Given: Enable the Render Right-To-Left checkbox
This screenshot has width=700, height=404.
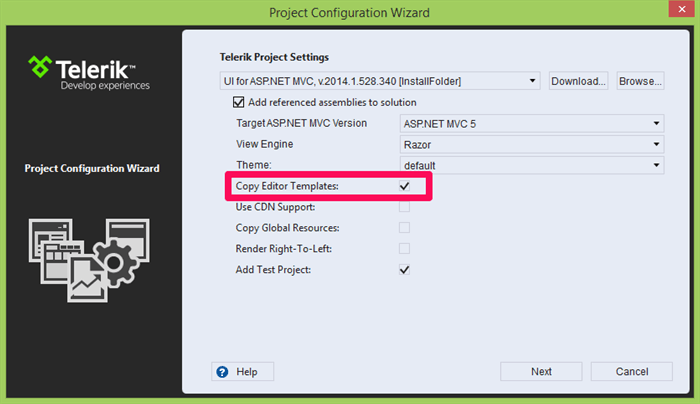Looking at the screenshot, I should (404, 249).
